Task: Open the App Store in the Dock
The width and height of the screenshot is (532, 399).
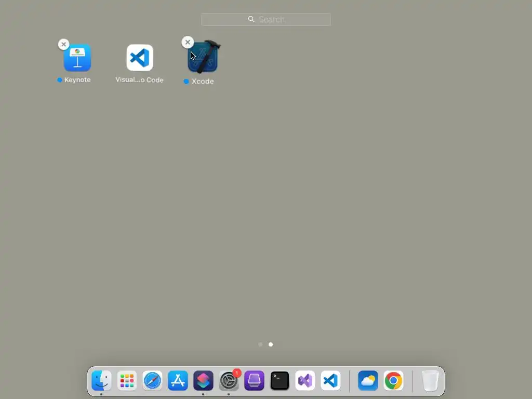Action: pyautogui.click(x=178, y=380)
